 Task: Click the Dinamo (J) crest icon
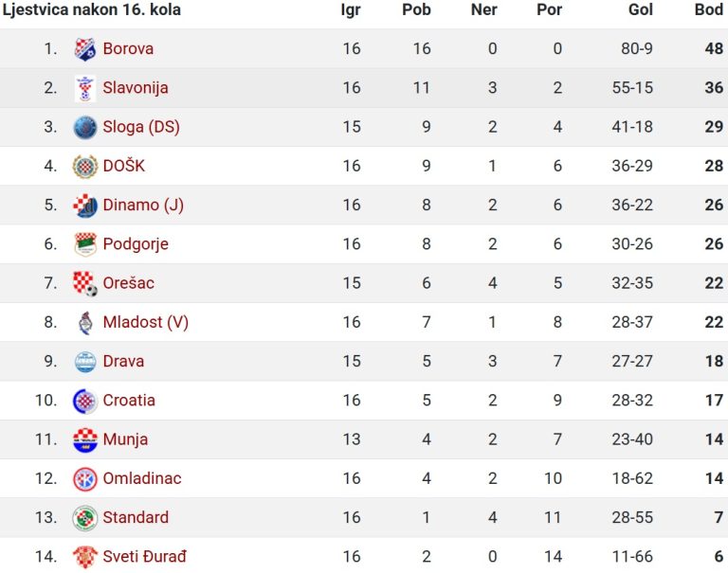click(85, 206)
